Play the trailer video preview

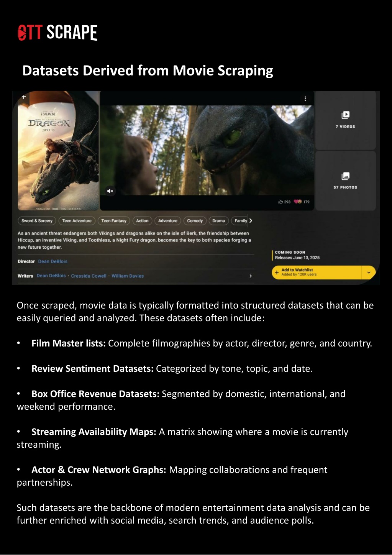(x=207, y=151)
